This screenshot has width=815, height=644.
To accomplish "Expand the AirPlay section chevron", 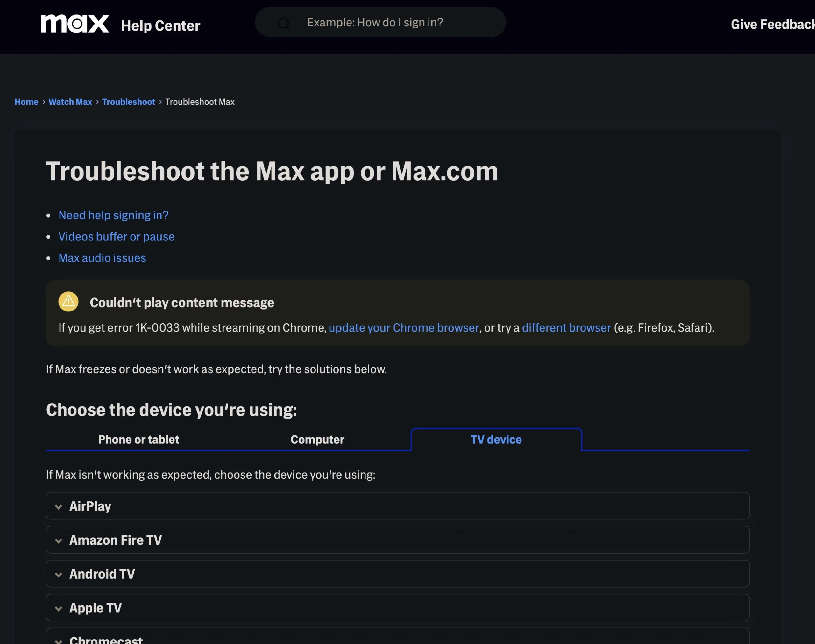I will [58, 507].
